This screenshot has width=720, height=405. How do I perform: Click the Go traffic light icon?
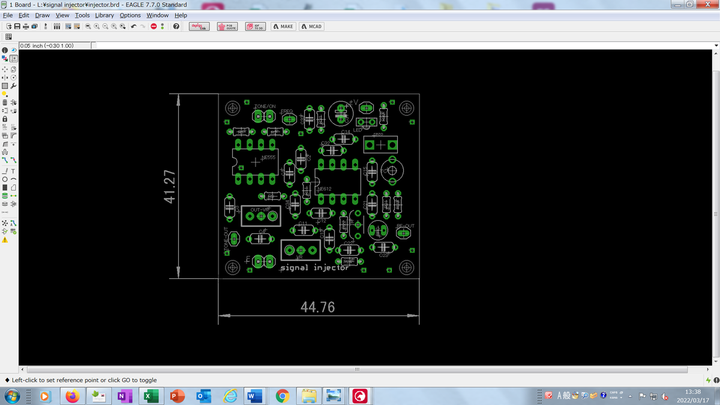click(x=162, y=27)
